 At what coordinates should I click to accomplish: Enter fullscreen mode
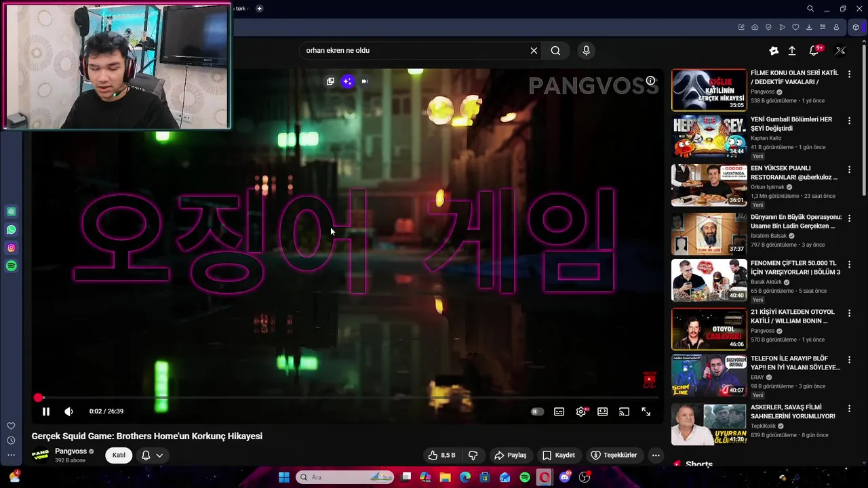pos(646,411)
